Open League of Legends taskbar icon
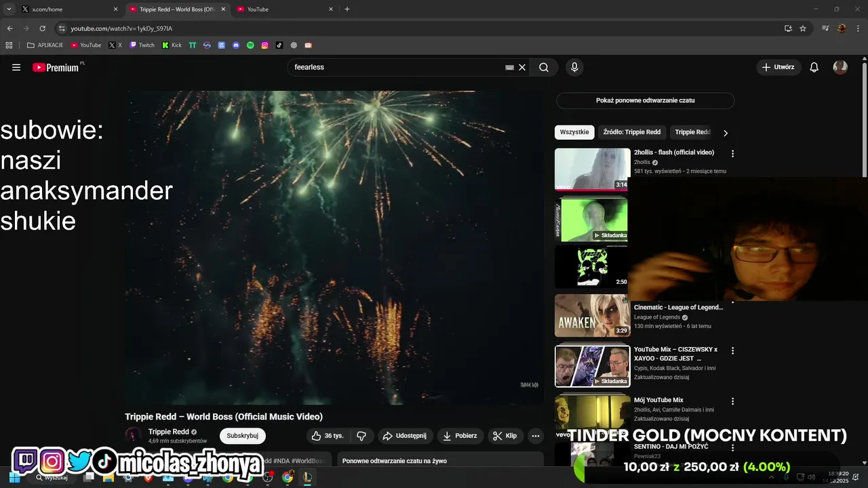The image size is (868, 488). 307,477
